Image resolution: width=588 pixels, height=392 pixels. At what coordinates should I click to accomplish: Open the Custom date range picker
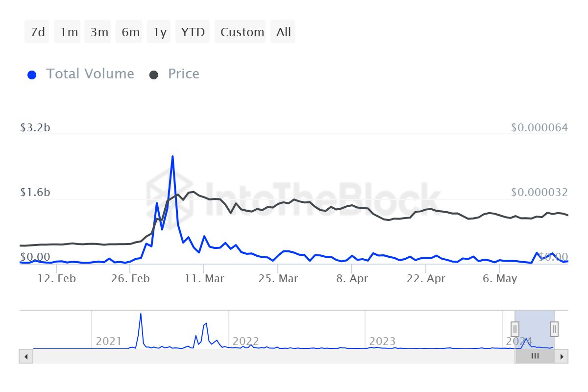(242, 32)
